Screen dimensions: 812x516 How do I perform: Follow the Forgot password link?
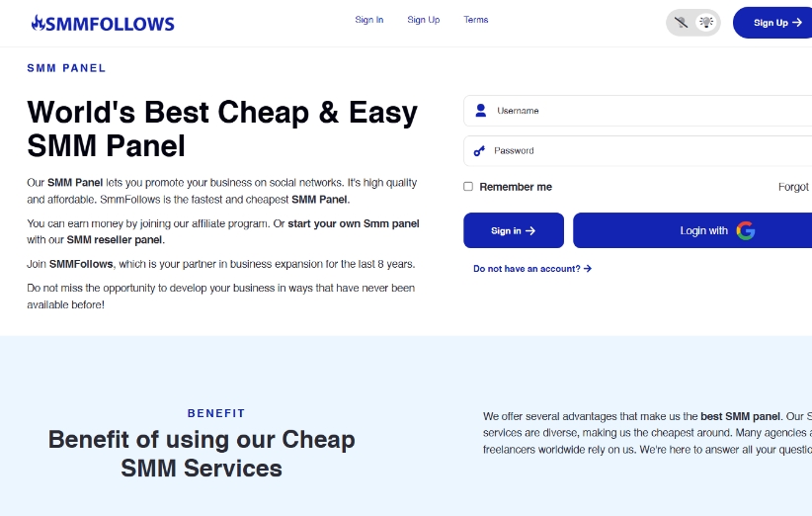coord(793,187)
